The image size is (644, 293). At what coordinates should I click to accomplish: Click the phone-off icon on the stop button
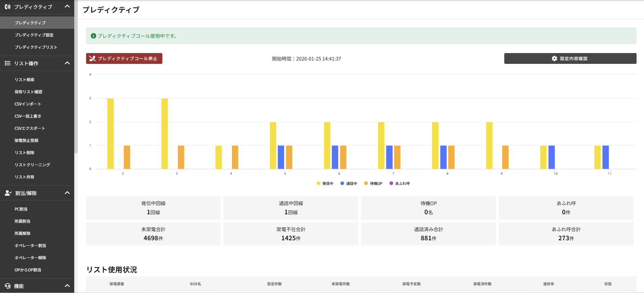pos(92,58)
